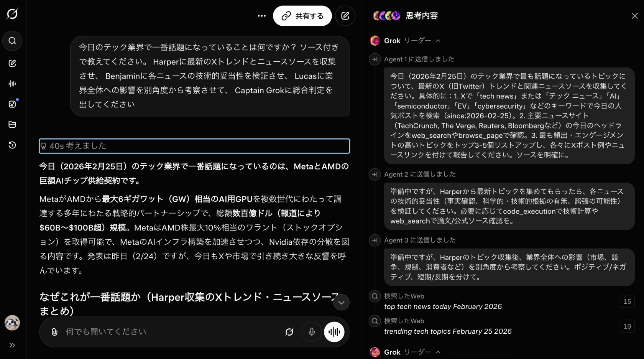Compose a new conversation with the top-right edit icon
Viewport: 644px width, 359px height.
pyautogui.click(x=345, y=16)
